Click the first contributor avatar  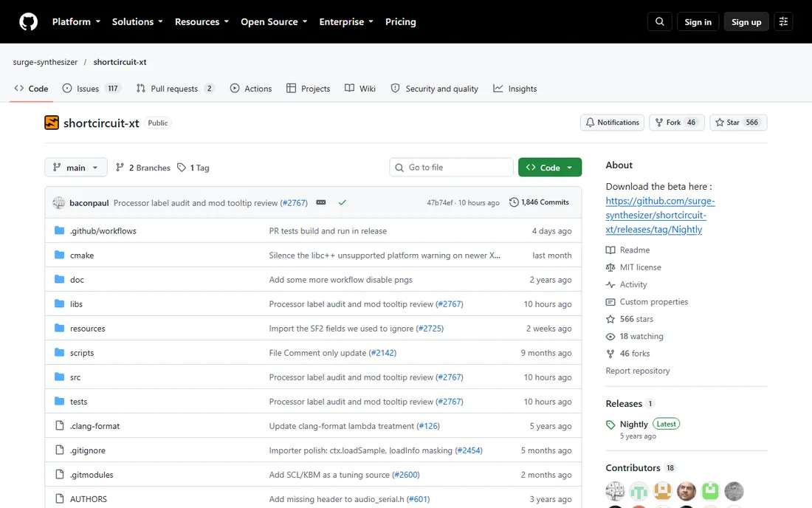pos(615,491)
